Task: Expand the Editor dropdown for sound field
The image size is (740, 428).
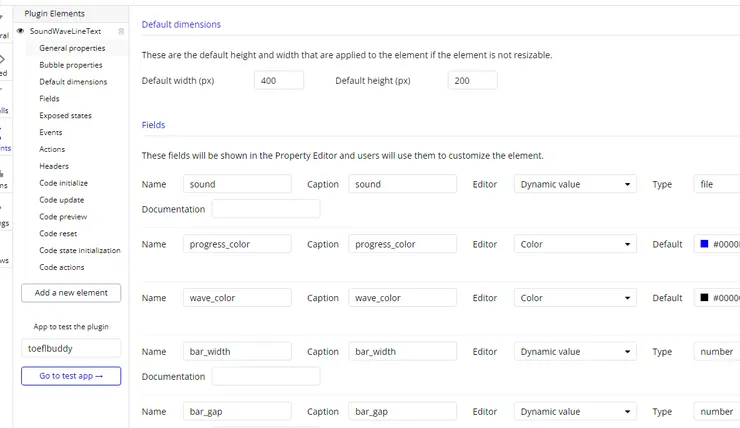Action: [x=575, y=184]
